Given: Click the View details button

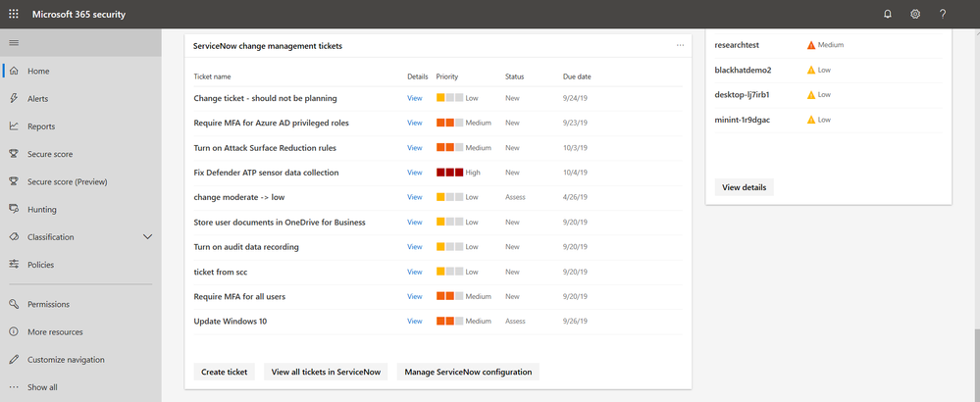Looking at the screenshot, I should pyautogui.click(x=744, y=186).
